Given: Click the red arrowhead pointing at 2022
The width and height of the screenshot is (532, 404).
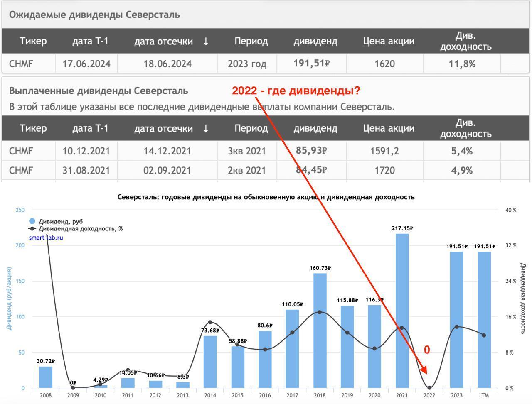Looking at the screenshot, I should (x=424, y=369).
